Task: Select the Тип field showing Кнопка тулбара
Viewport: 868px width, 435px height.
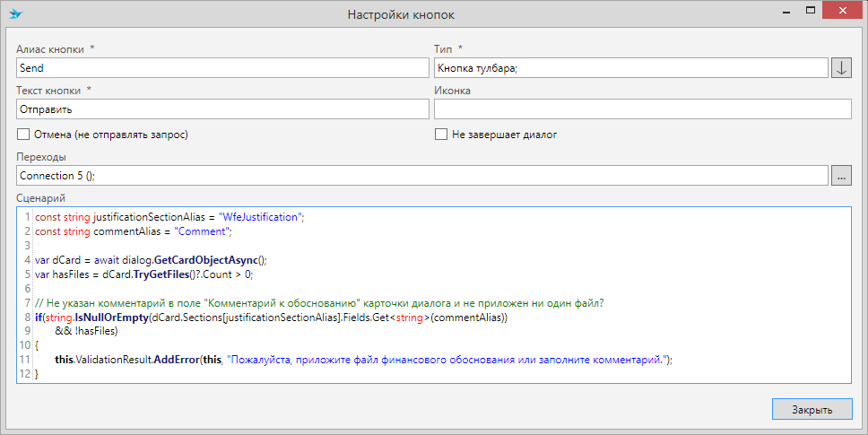Action: (x=630, y=68)
